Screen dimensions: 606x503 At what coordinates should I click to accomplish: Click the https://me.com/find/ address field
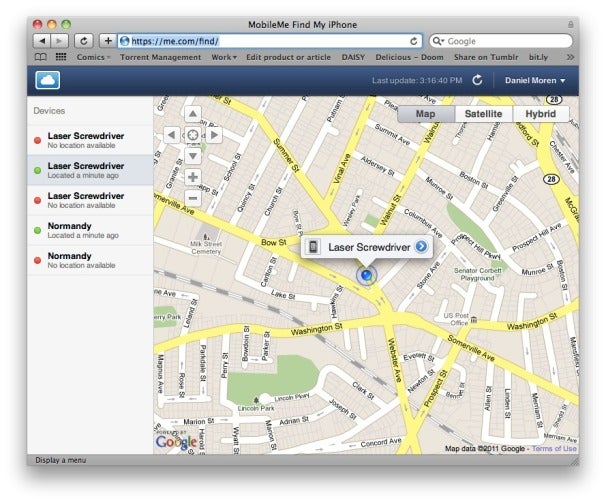pos(270,41)
